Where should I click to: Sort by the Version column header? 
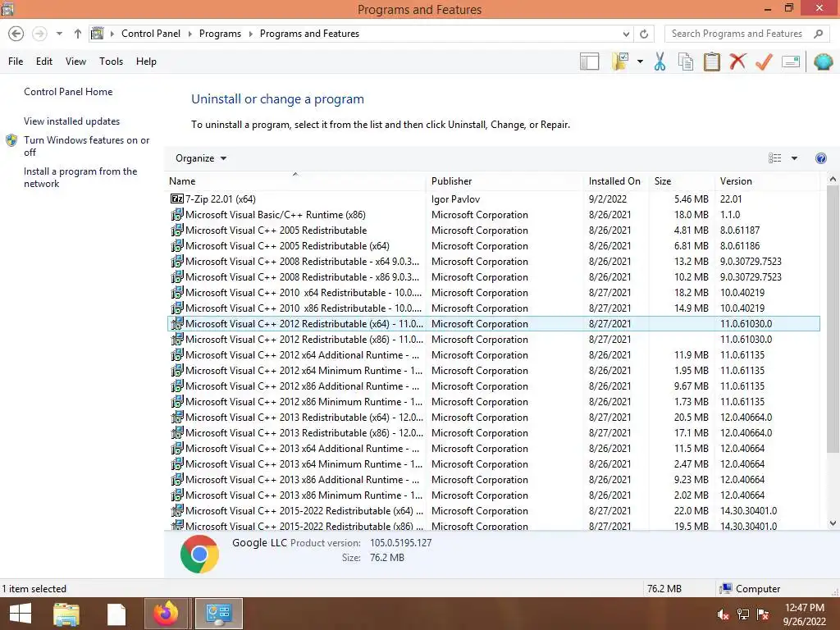point(767,181)
